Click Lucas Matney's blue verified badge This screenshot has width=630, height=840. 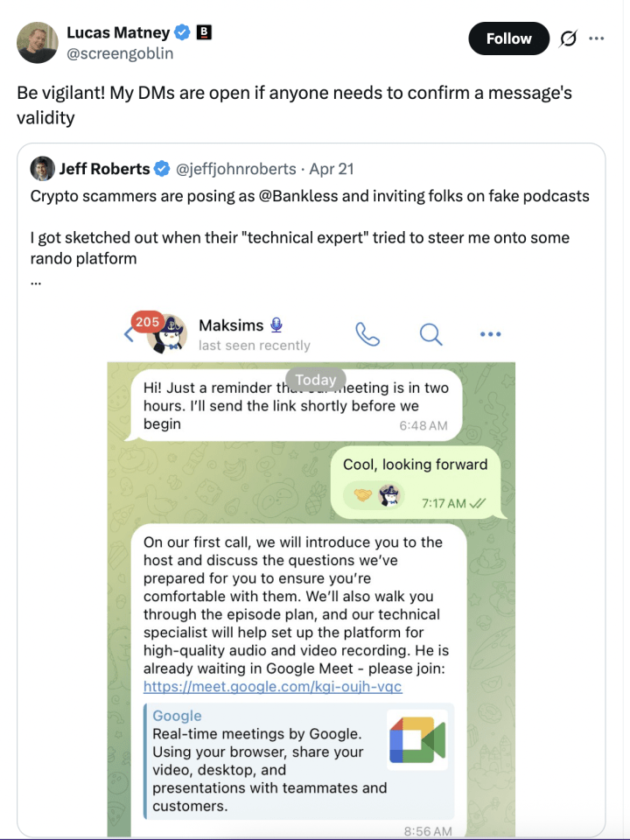point(183,33)
